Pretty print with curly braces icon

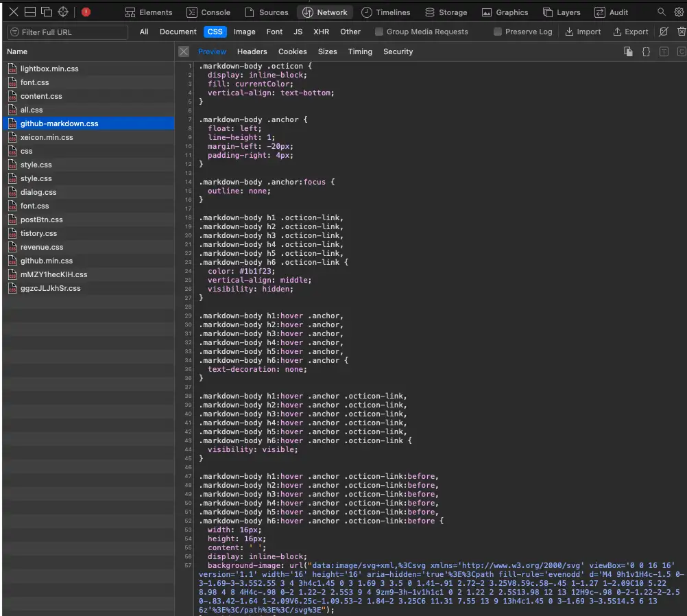pyautogui.click(x=646, y=51)
